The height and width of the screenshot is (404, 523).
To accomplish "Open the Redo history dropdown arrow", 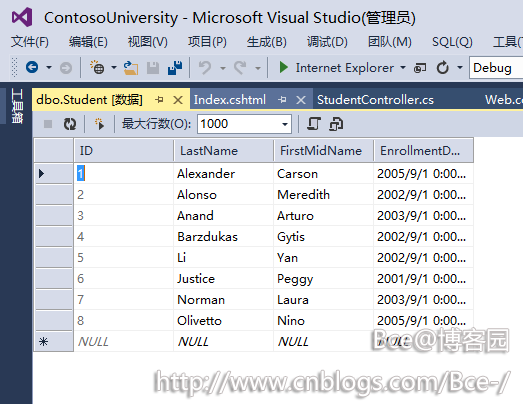I will tap(258, 68).
